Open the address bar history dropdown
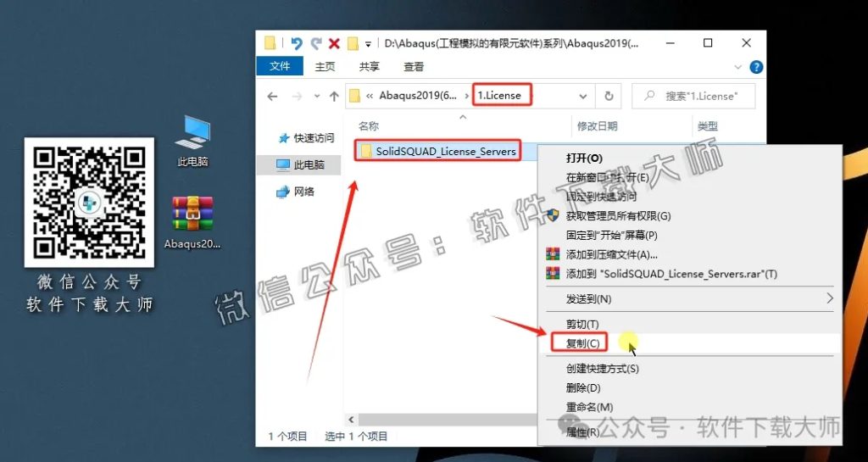Image resolution: width=868 pixels, height=462 pixels. pos(583,97)
